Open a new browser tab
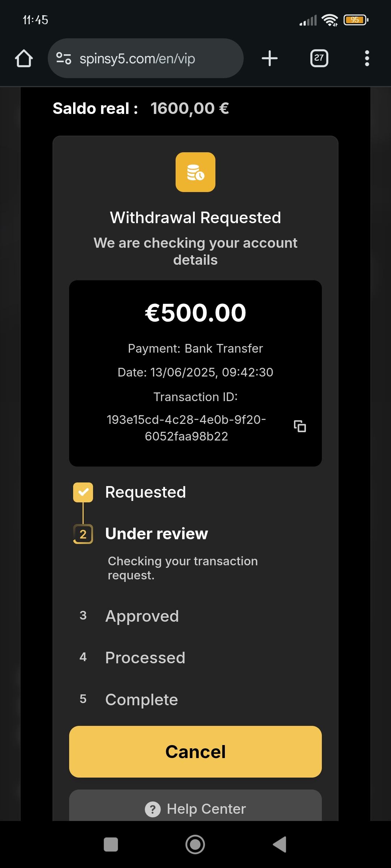This screenshot has width=391, height=868. tap(270, 58)
